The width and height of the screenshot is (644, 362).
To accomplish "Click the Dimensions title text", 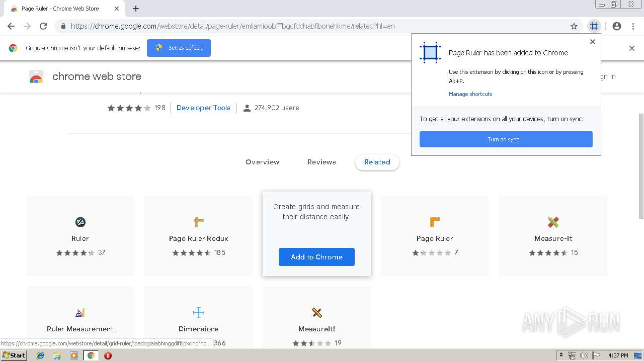I will point(199,329).
